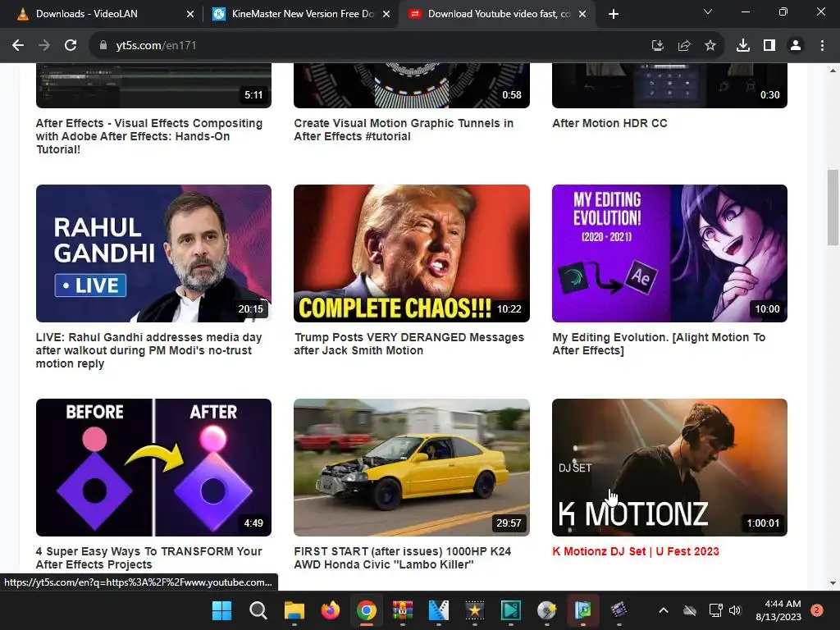Open Before/After shapes thumbnail
This screenshot has width=840, height=630.
[153, 467]
